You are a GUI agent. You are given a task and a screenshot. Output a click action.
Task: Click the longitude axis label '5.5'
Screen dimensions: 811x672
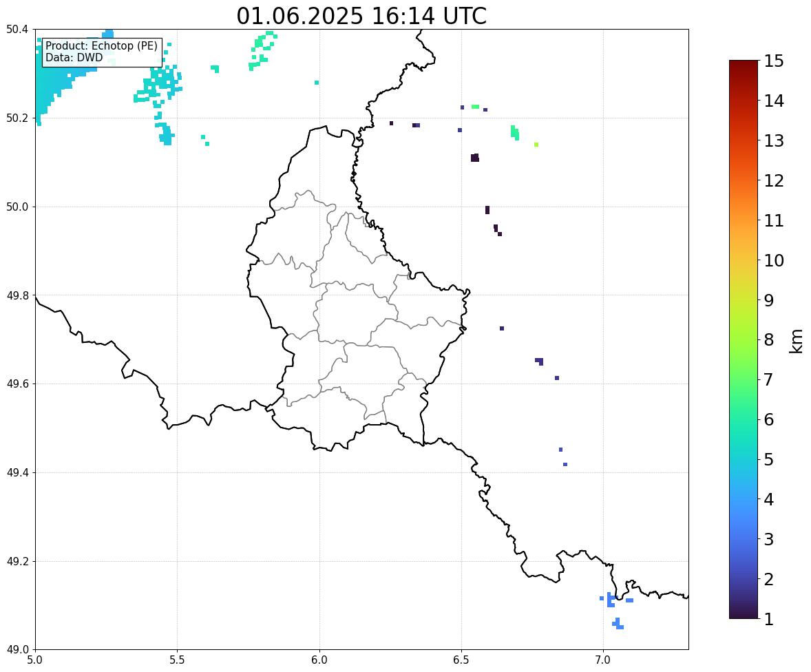(178, 660)
